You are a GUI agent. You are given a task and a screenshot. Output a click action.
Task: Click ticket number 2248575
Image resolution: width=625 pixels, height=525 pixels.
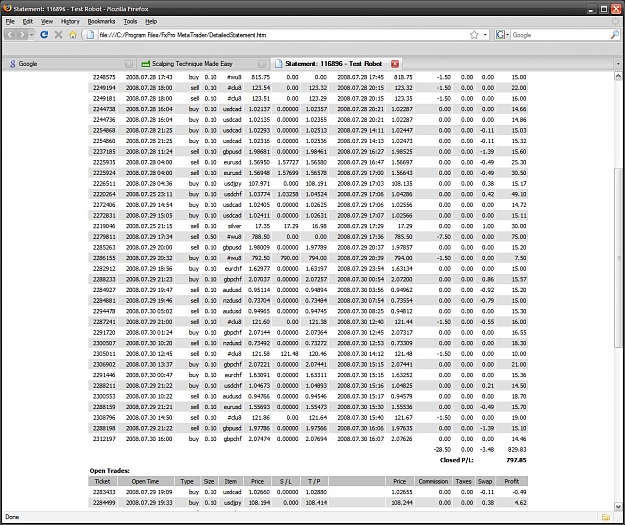(x=104, y=77)
